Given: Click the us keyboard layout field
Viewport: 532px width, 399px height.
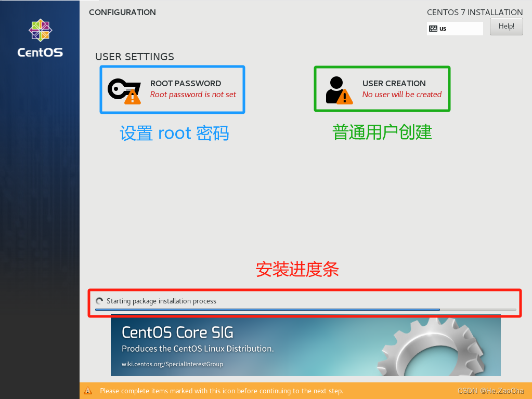Looking at the screenshot, I should 455,29.
